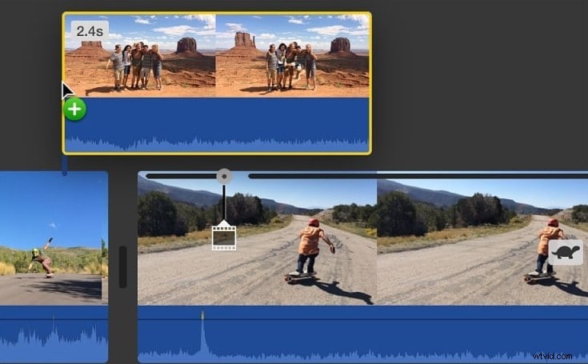Click the left clip's audio waveform
This screenshot has width=588, height=364.
(x=54, y=334)
